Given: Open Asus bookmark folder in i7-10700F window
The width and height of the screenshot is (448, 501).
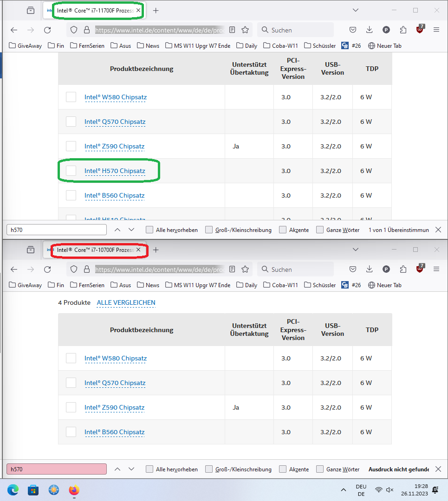Looking at the screenshot, I should (x=121, y=285).
